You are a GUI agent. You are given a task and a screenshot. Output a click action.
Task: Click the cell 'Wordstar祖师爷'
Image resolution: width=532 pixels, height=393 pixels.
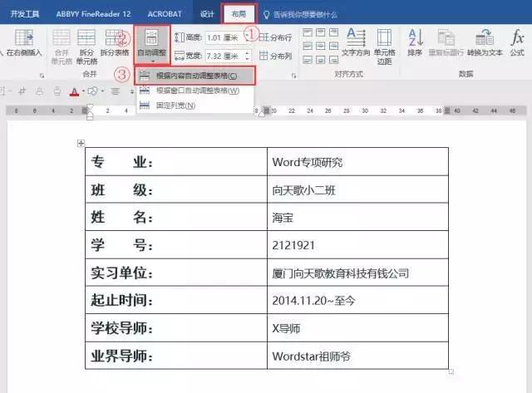pyautogui.click(x=357, y=356)
